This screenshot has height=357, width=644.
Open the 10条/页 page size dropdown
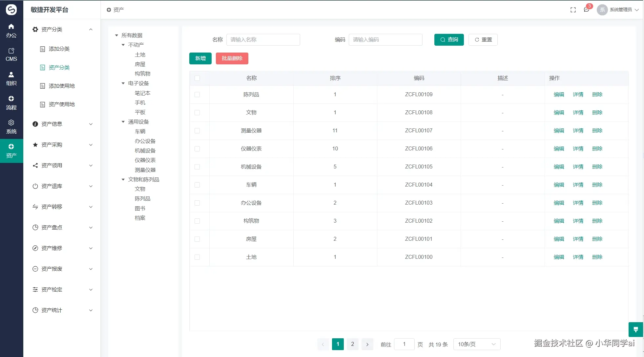(476, 344)
